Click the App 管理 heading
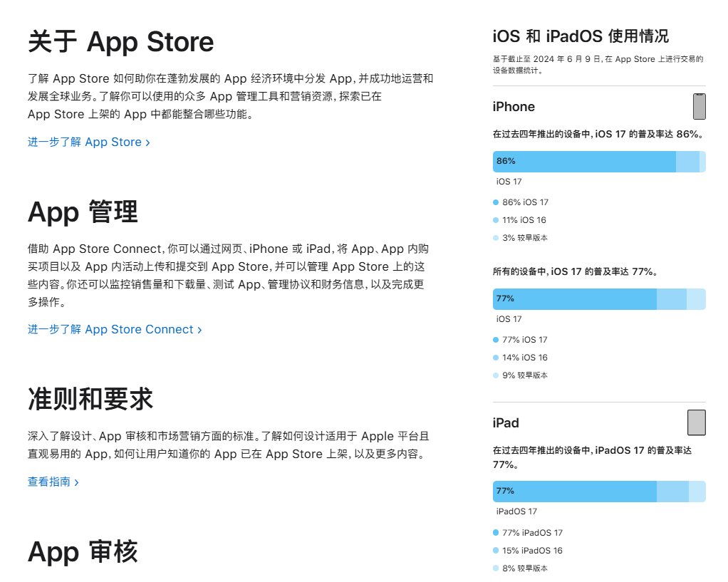This screenshot has height=582, width=728. coord(83,212)
